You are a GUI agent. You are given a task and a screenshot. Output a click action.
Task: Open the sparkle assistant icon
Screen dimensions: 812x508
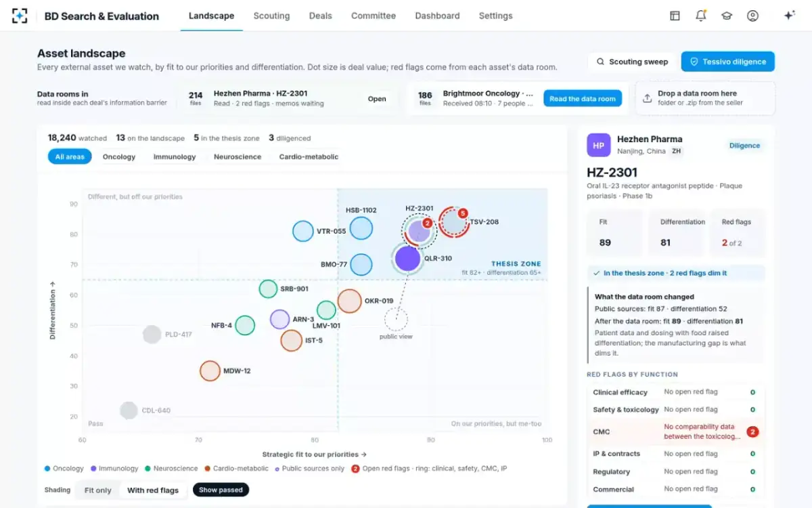click(789, 16)
